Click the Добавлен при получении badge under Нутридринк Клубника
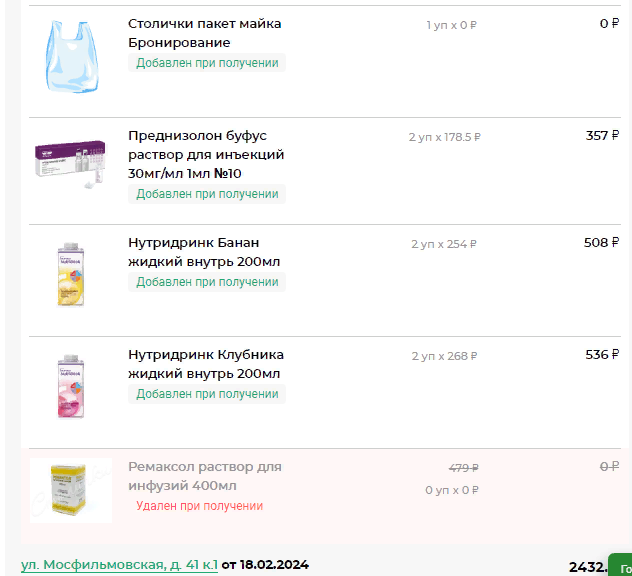Screen dimensions: 632x576 (x=207, y=394)
